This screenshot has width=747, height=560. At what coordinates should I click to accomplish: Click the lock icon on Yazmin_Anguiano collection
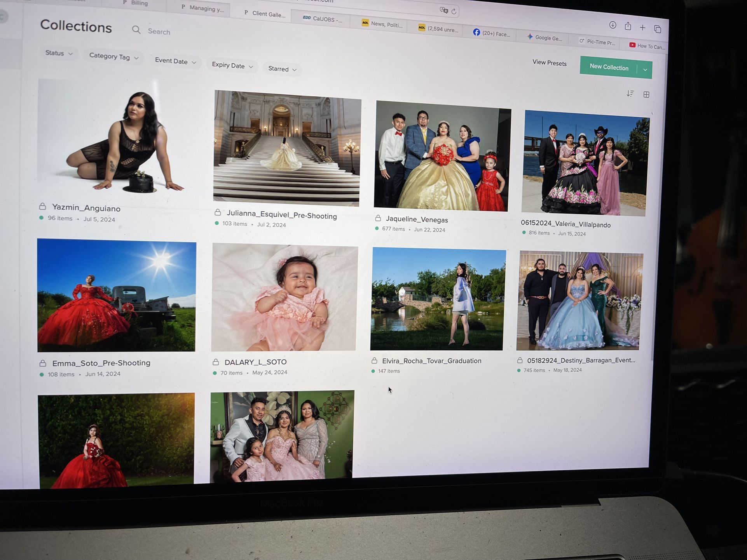point(42,207)
